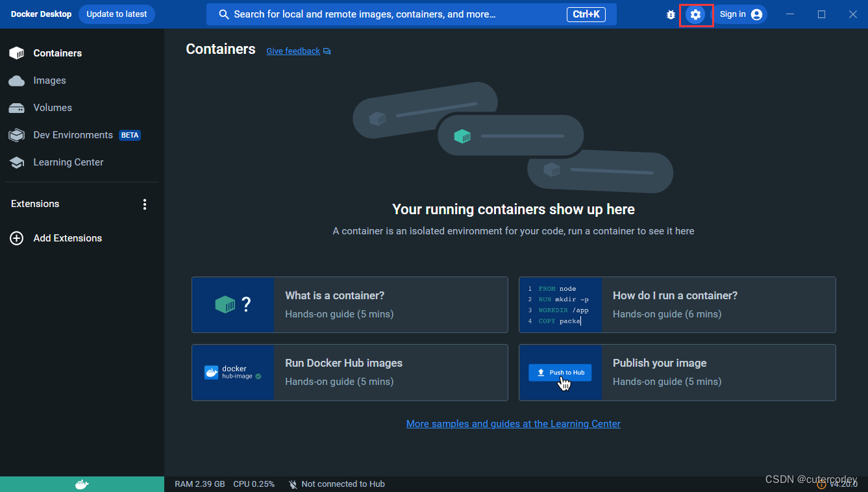
Task: Open How do I run a container guide
Action: point(677,305)
